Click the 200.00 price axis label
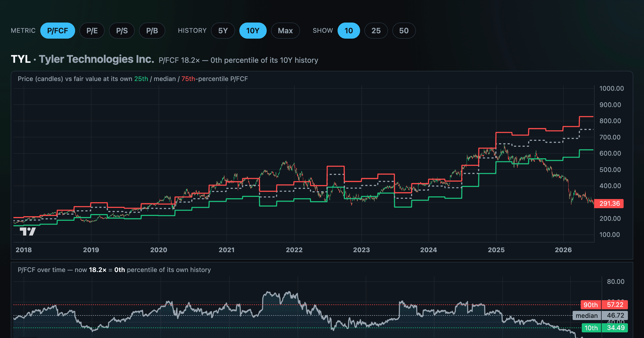This screenshot has width=644, height=338. coord(610,219)
